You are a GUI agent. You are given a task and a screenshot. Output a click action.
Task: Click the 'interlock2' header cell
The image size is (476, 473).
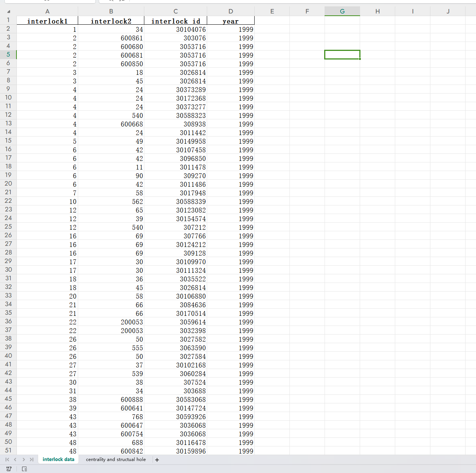pos(111,21)
